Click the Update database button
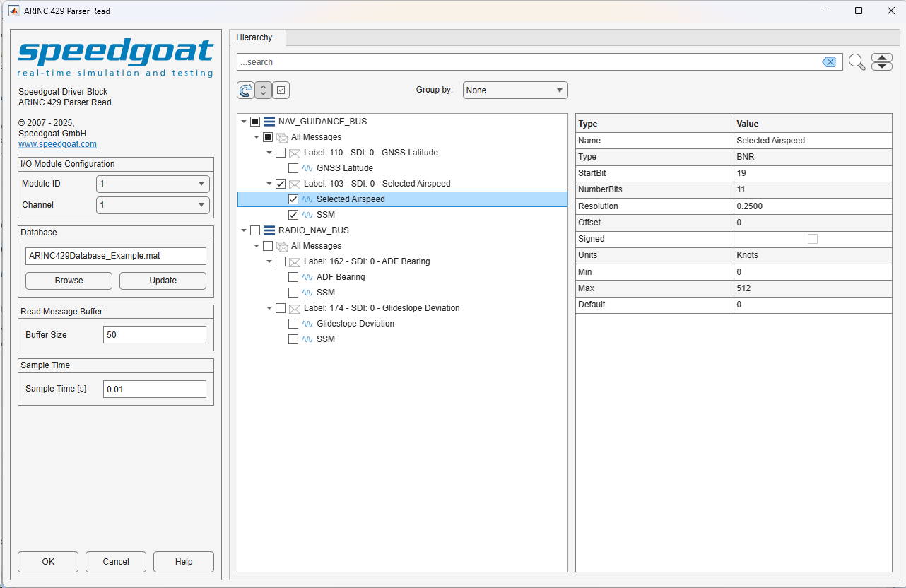This screenshot has height=588, width=906. click(163, 281)
